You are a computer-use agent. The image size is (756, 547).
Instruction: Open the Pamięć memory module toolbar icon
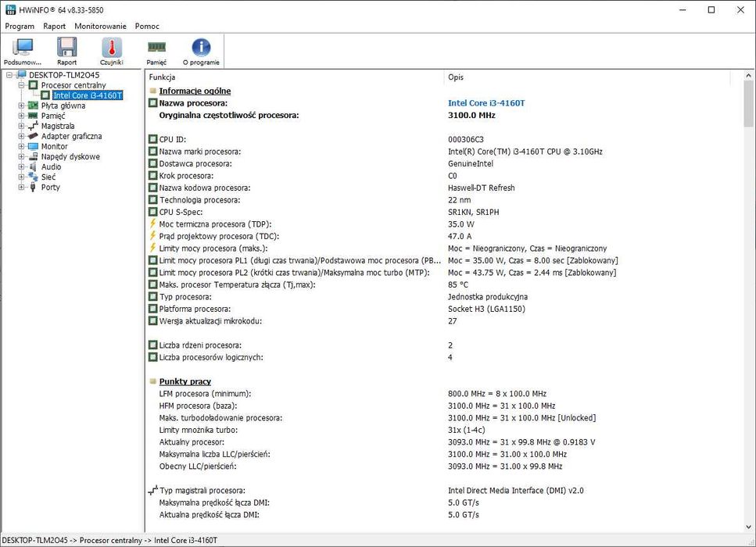click(x=156, y=47)
